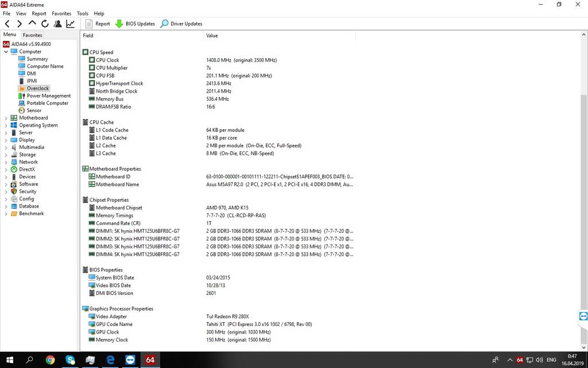Go forward with the right arrow toolbar icon
This screenshot has width=588, height=368.
tap(19, 24)
